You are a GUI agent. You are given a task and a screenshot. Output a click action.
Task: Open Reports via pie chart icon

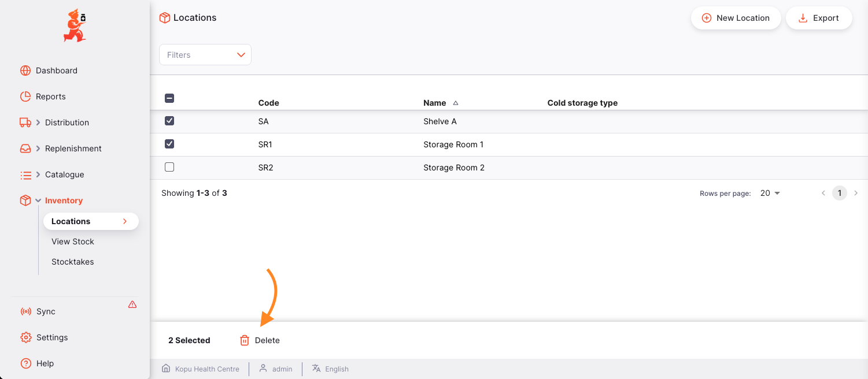tap(25, 96)
